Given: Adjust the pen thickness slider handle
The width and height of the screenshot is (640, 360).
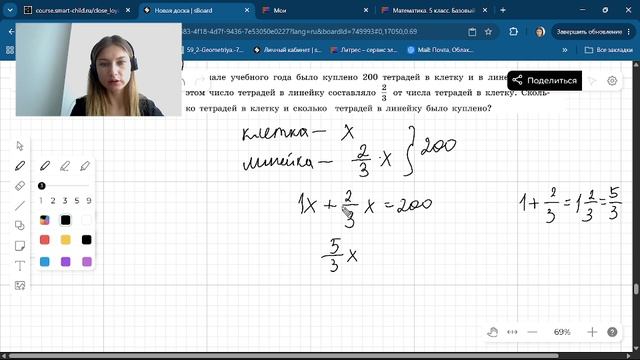Looking at the screenshot, I should pos(42,186).
